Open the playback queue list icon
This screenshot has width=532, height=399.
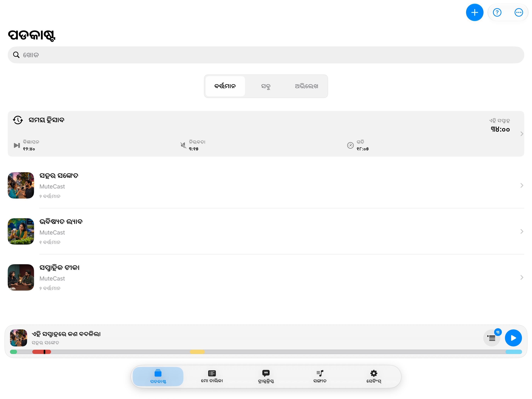click(492, 338)
